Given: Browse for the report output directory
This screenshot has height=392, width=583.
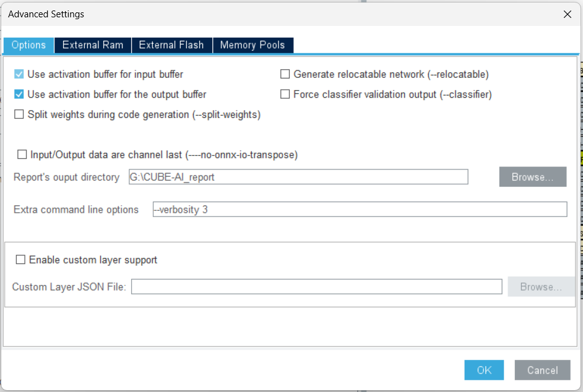Looking at the screenshot, I should pyautogui.click(x=532, y=176).
